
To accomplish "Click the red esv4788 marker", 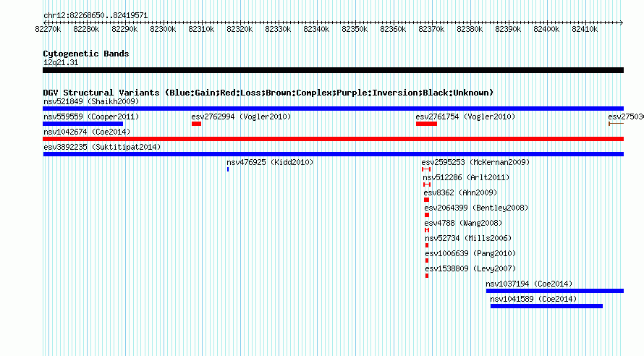I will coord(427,230).
